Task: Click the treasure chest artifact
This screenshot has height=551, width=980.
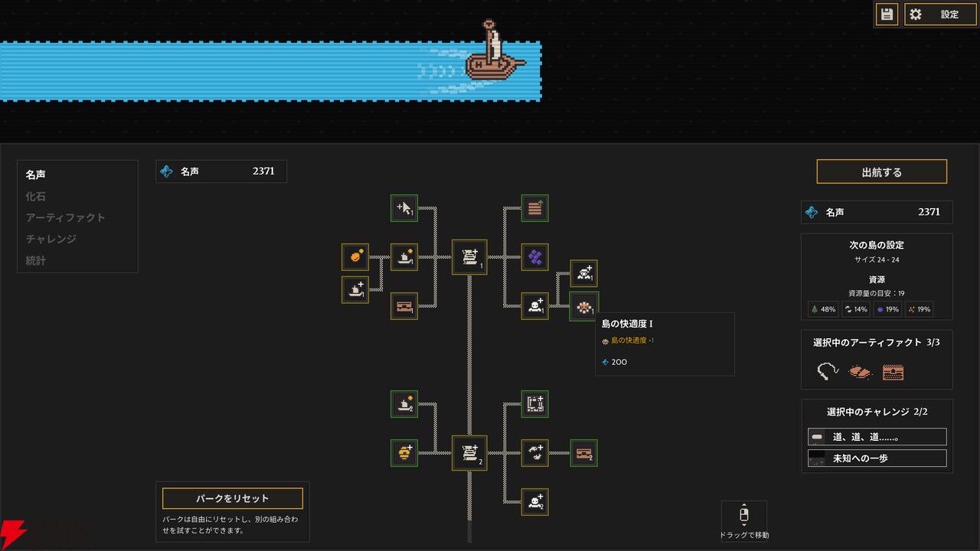Action: [893, 373]
